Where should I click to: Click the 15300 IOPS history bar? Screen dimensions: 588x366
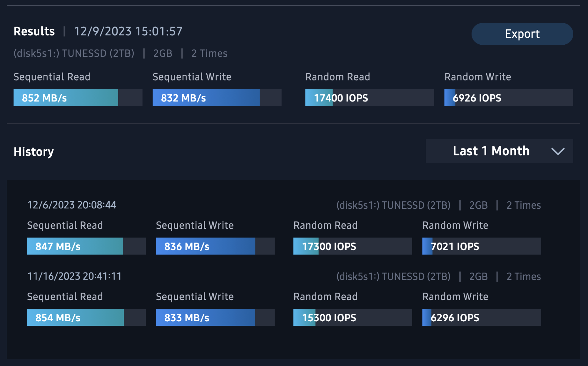353,317
